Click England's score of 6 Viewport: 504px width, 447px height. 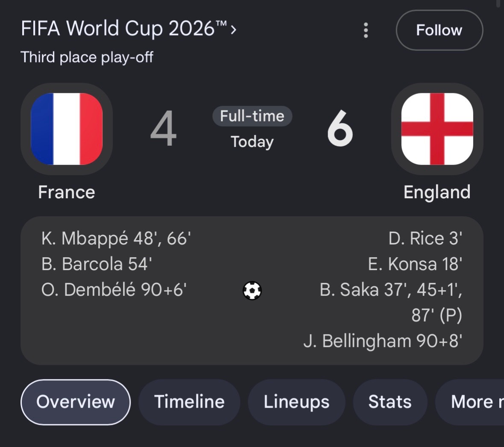(x=340, y=128)
